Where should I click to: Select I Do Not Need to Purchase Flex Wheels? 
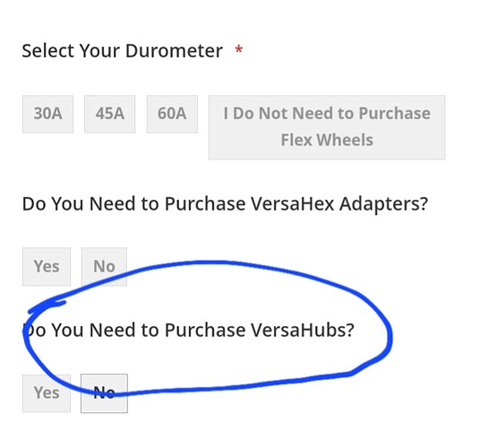coord(327,127)
